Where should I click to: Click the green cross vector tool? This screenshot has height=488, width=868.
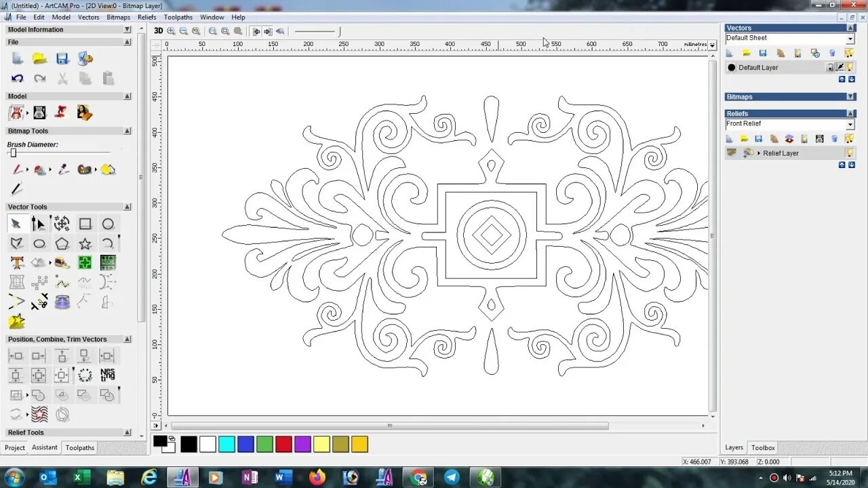click(x=85, y=262)
